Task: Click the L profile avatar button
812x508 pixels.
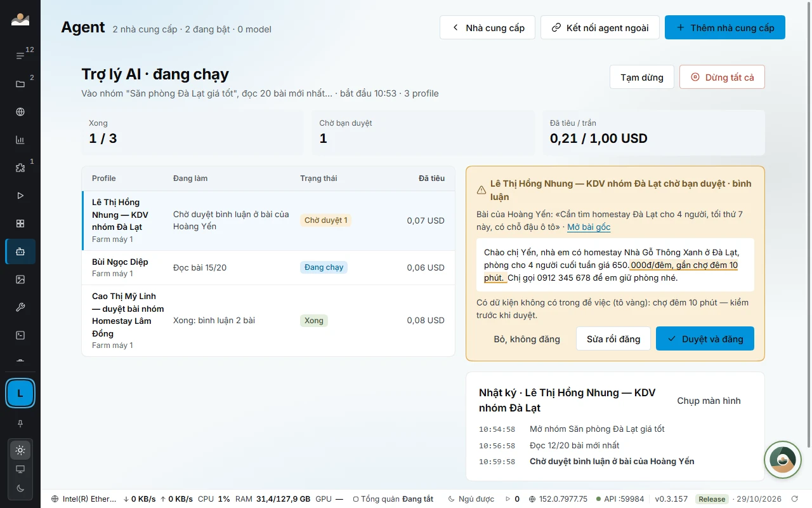Action: click(20, 393)
